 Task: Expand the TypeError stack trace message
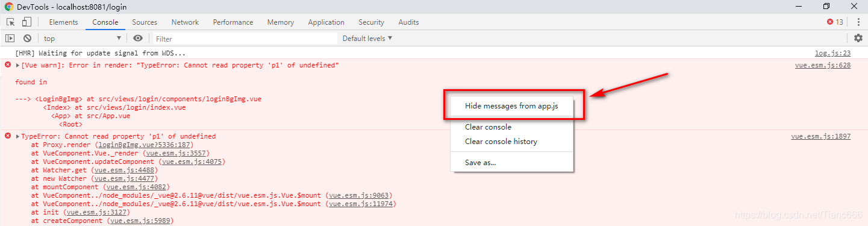coord(18,136)
